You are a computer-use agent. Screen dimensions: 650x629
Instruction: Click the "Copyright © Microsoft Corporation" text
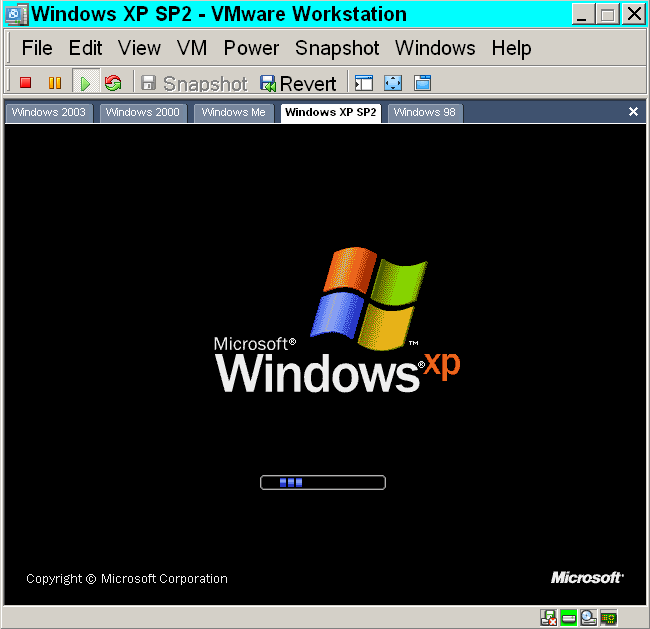click(126, 578)
